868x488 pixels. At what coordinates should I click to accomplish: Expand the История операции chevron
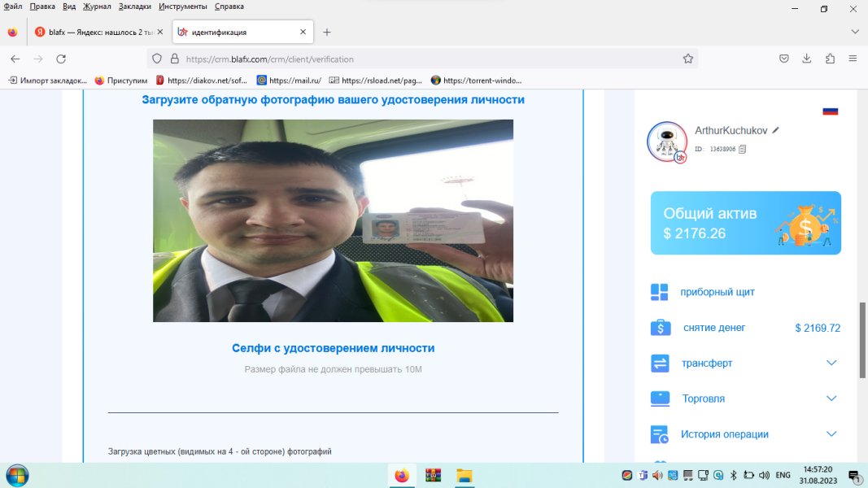coord(831,434)
